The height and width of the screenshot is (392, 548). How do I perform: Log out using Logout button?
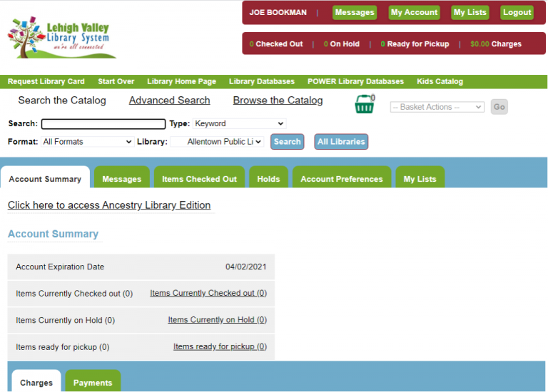[517, 13]
